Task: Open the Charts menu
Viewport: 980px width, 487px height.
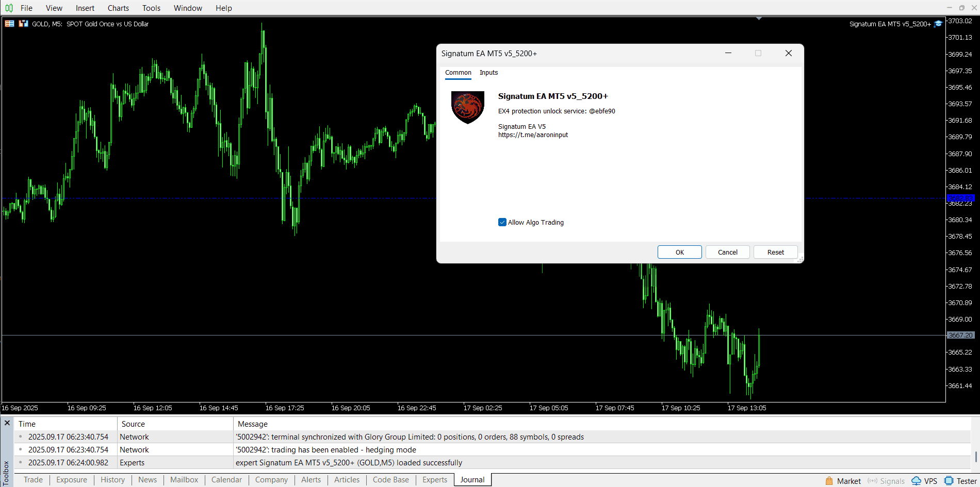Action: [x=118, y=8]
